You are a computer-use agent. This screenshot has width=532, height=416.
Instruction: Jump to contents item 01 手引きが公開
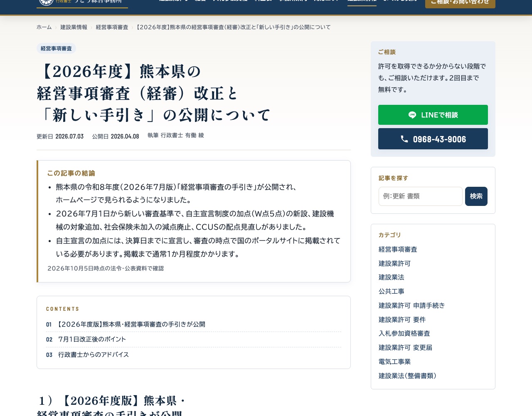(x=194, y=324)
